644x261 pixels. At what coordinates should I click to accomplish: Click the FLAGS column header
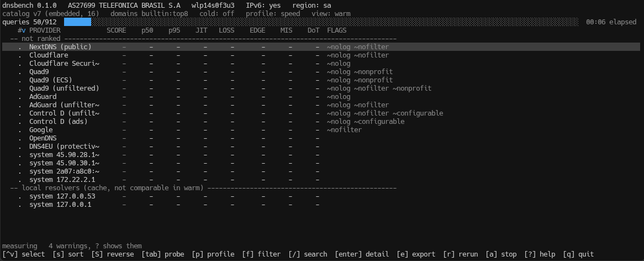(x=337, y=30)
